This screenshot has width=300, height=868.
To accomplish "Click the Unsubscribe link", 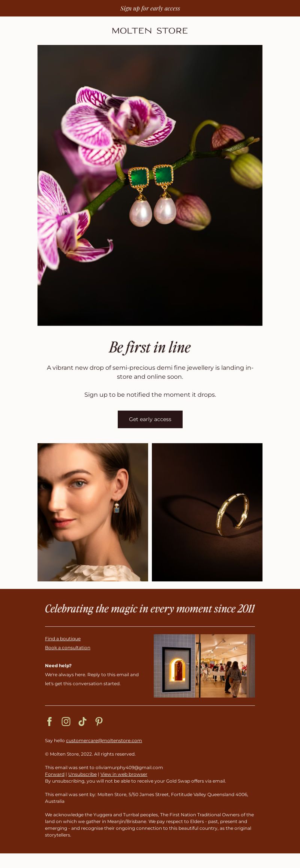I will point(82,774).
